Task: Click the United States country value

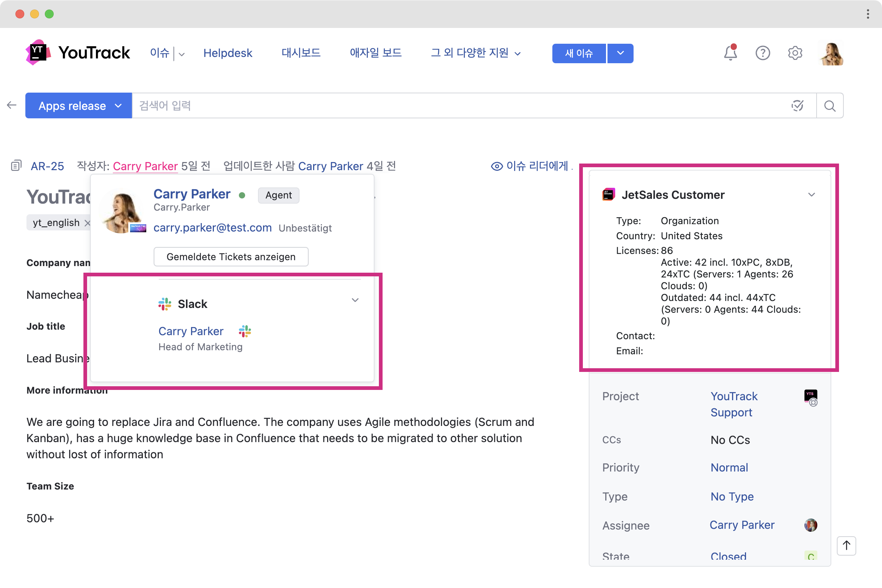Action: [x=691, y=236]
